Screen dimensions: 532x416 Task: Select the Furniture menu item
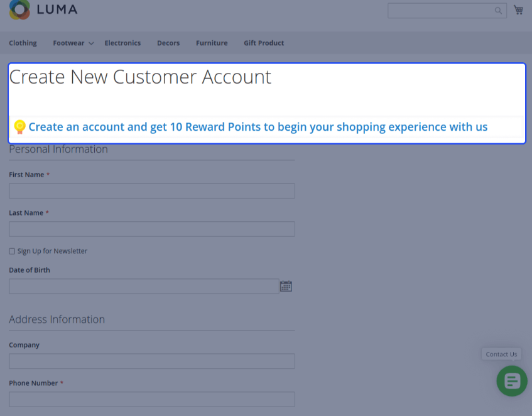(212, 43)
